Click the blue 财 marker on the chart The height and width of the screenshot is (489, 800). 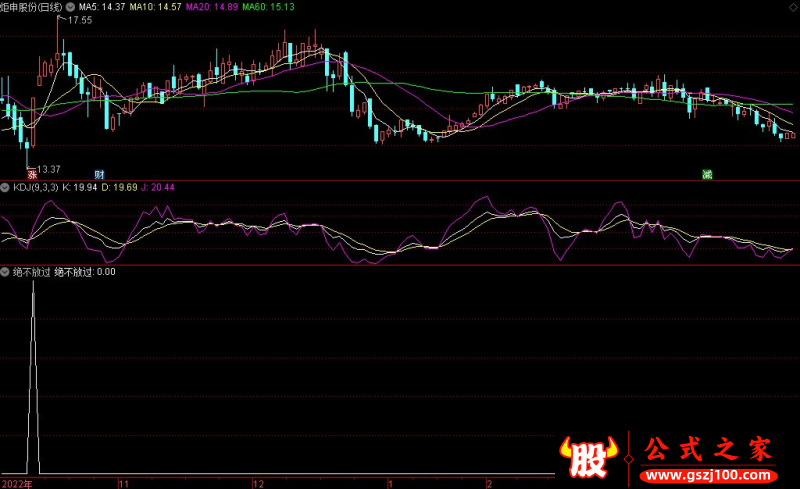click(x=99, y=174)
